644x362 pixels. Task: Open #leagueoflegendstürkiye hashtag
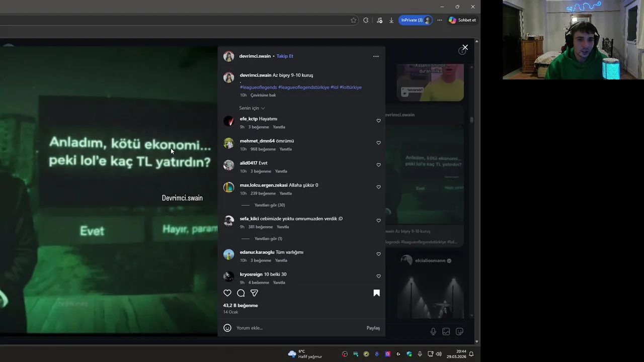(x=304, y=87)
